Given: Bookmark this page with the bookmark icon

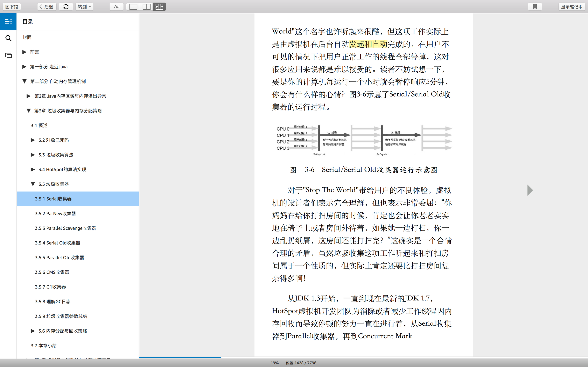Looking at the screenshot, I should point(535,7).
